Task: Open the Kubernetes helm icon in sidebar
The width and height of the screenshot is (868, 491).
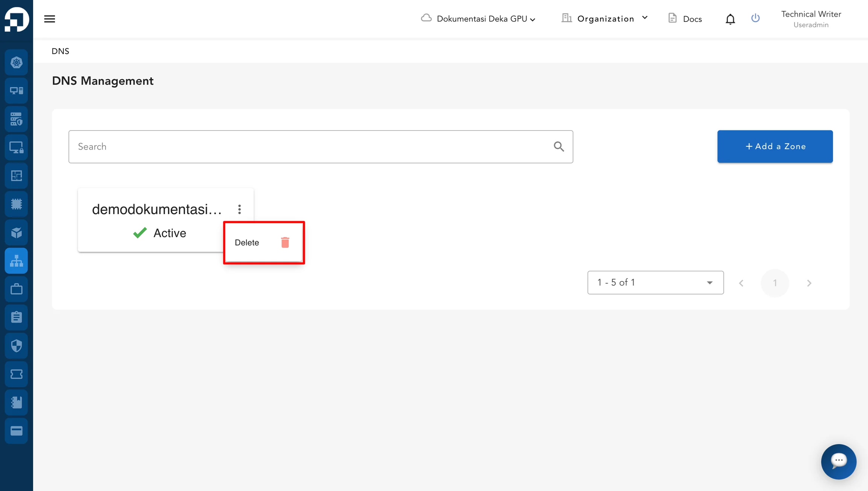Action: (16, 63)
